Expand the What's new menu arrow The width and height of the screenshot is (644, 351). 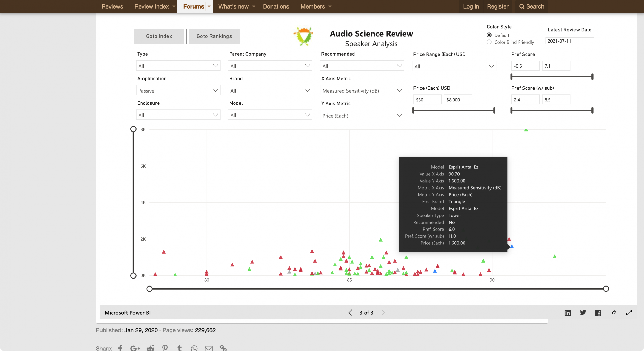pyautogui.click(x=253, y=6)
